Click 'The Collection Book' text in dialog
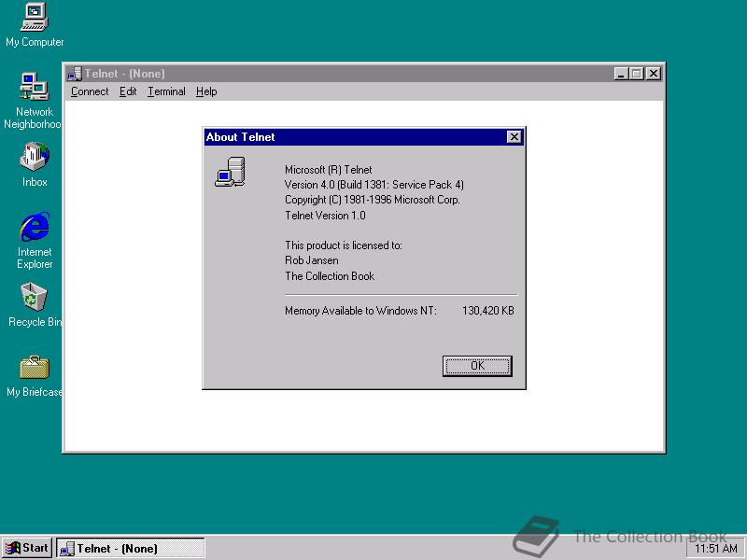 [330, 275]
